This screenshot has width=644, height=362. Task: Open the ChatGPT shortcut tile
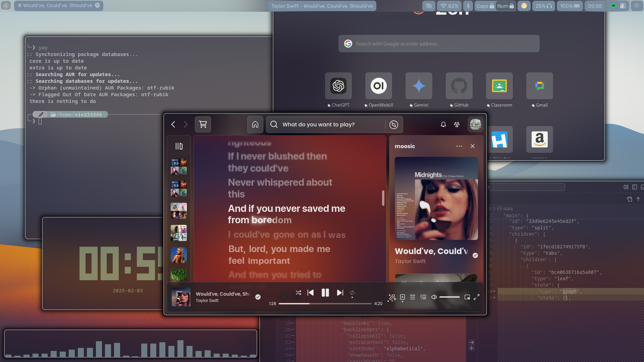[338, 86]
